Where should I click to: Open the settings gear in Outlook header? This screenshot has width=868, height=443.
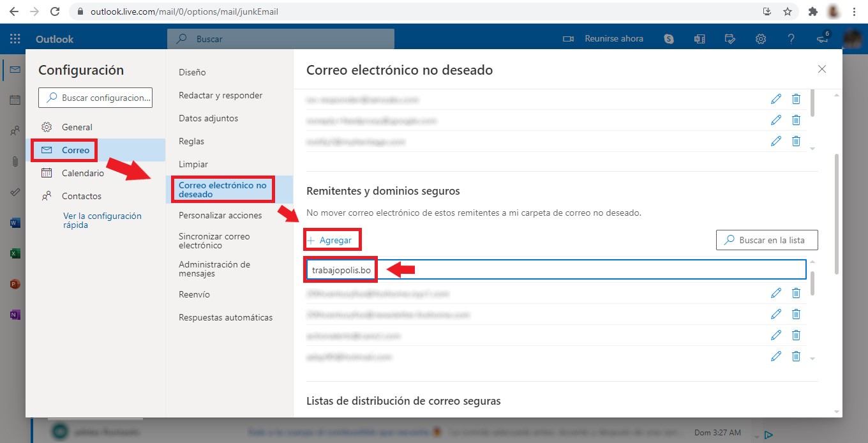(761, 39)
